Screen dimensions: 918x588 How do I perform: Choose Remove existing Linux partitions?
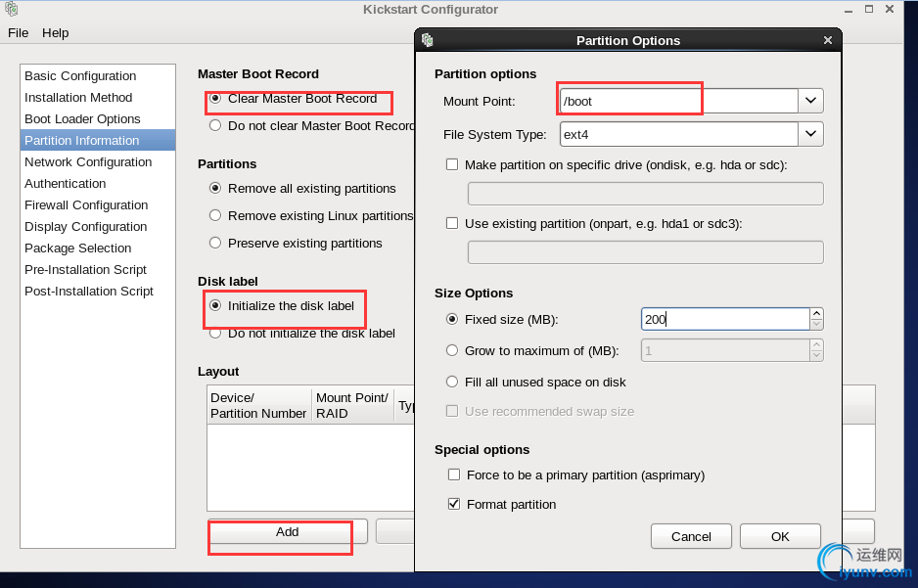215,215
